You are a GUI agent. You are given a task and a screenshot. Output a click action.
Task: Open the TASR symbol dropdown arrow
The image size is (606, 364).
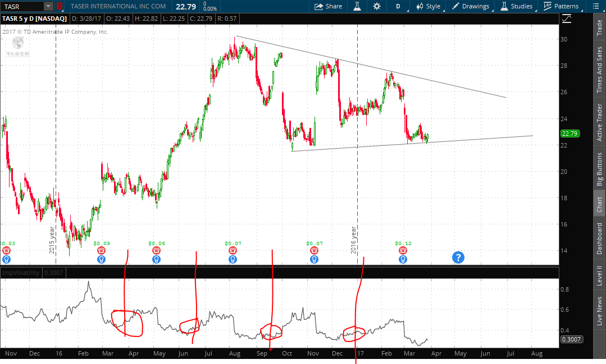(48, 6)
